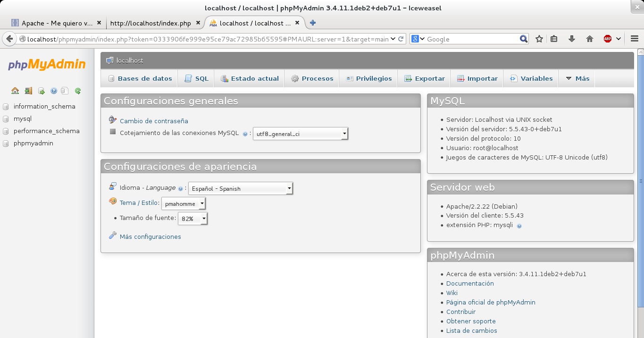Image resolution: width=644 pixels, height=338 pixels.
Task: Click the text Usuario: root@localhost
Action: click(482, 148)
